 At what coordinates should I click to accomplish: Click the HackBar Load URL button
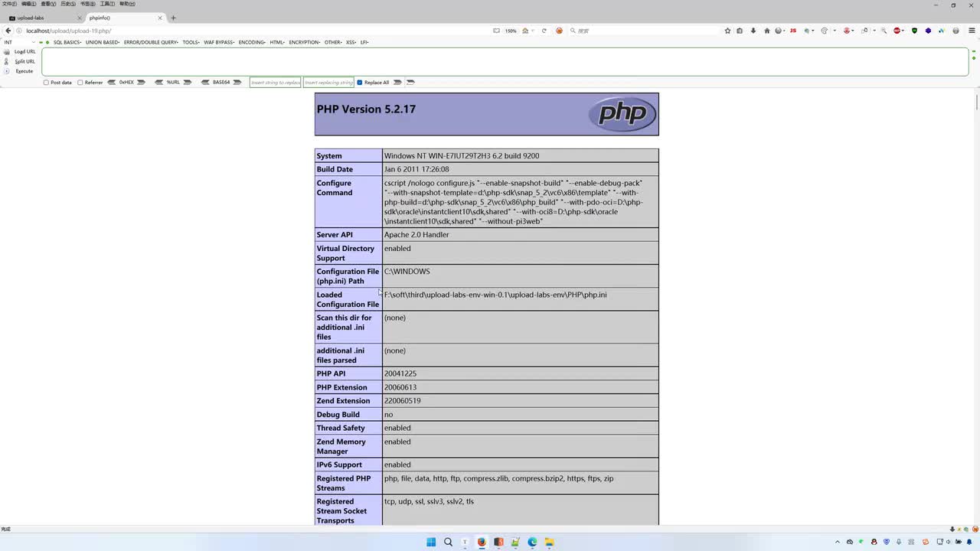(20, 52)
